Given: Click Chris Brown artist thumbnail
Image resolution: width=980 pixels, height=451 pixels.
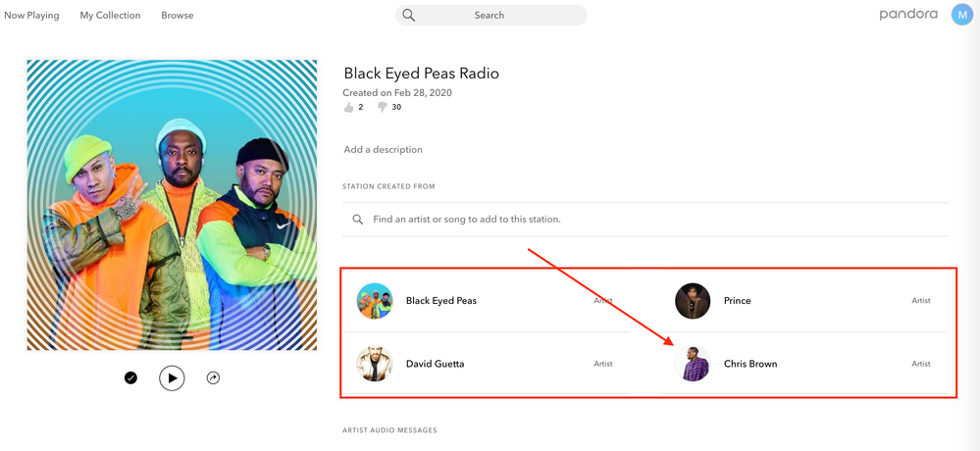Looking at the screenshot, I should (x=694, y=364).
